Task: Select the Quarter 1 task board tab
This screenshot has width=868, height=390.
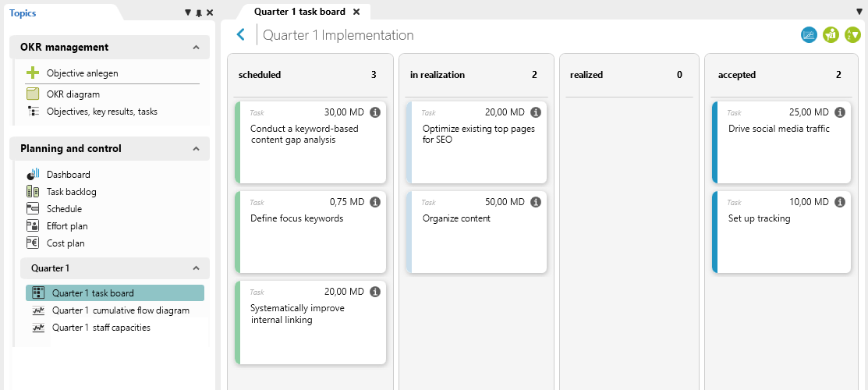Action: [x=299, y=11]
